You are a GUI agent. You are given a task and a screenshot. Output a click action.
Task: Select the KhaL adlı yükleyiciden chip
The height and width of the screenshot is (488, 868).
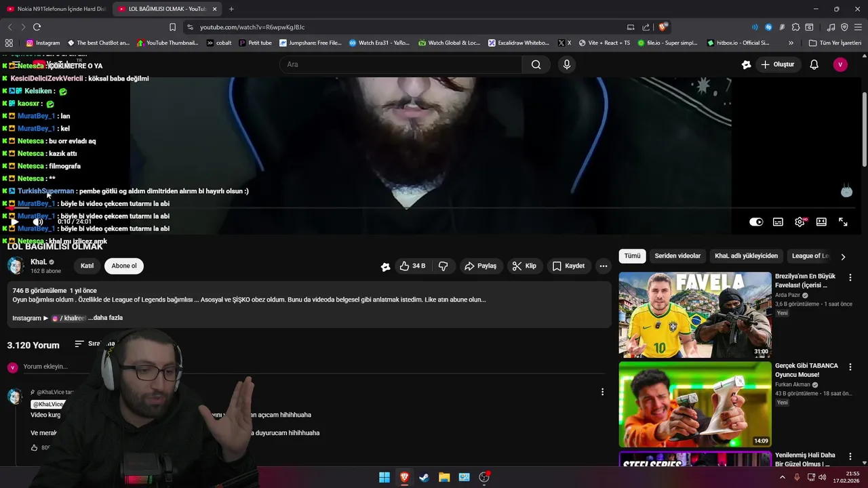tap(746, 256)
